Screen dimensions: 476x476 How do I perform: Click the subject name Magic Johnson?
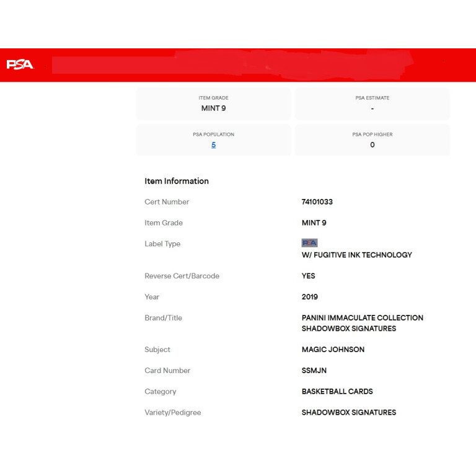[x=333, y=350]
